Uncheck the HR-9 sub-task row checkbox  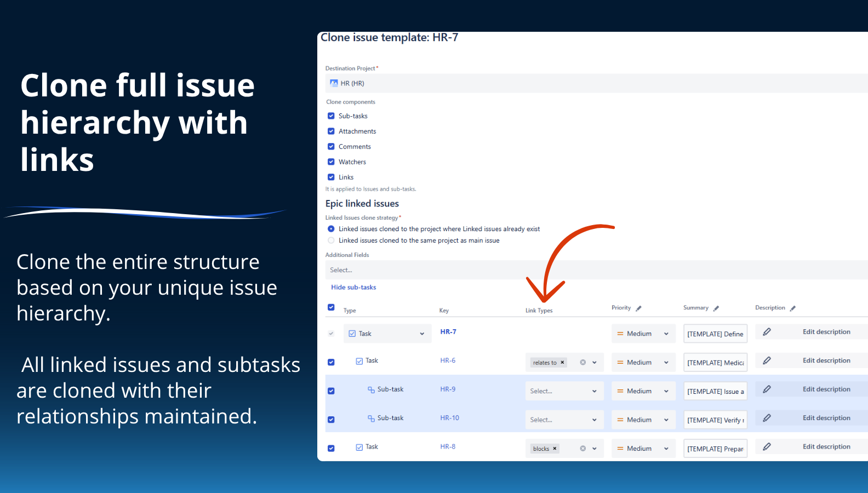point(331,391)
